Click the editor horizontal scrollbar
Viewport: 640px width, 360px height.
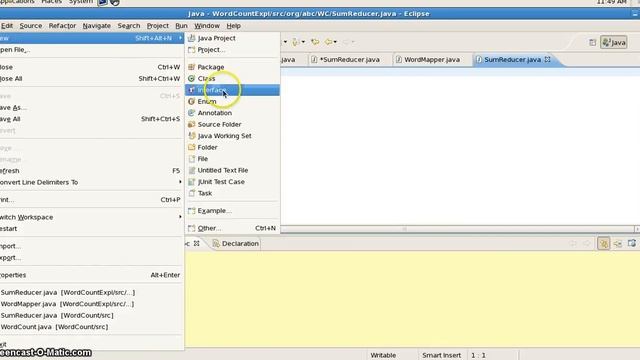tap(457, 229)
